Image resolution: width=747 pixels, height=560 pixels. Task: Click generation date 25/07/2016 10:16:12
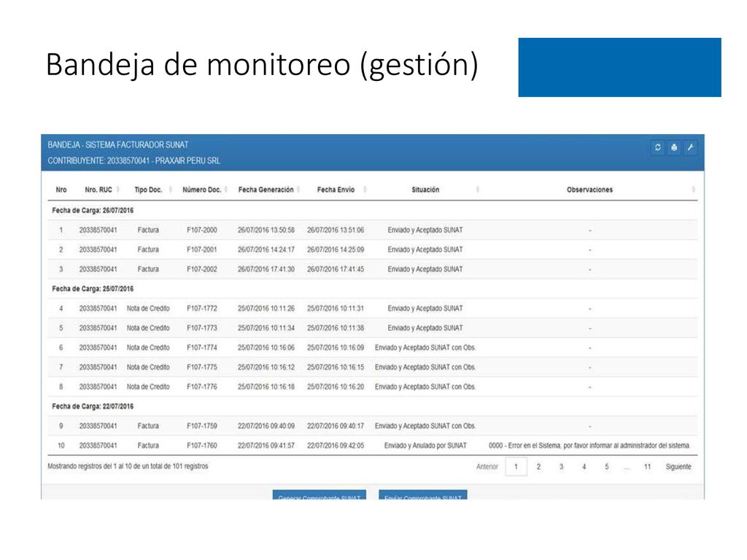(266, 367)
